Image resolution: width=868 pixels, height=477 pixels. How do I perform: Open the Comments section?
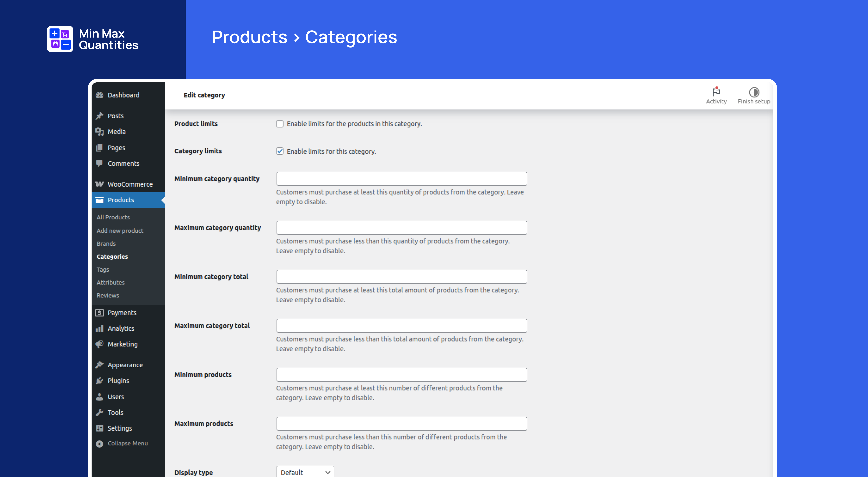[124, 163]
